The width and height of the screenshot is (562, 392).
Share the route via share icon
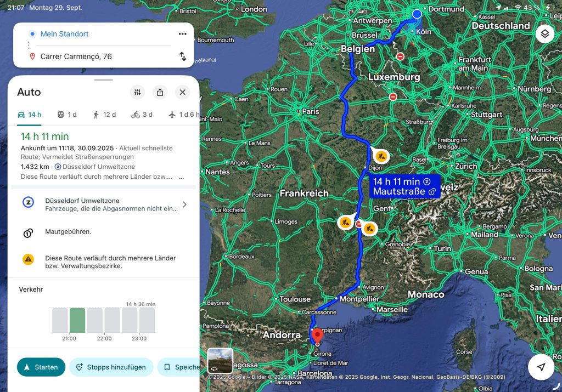coord(160,92)
